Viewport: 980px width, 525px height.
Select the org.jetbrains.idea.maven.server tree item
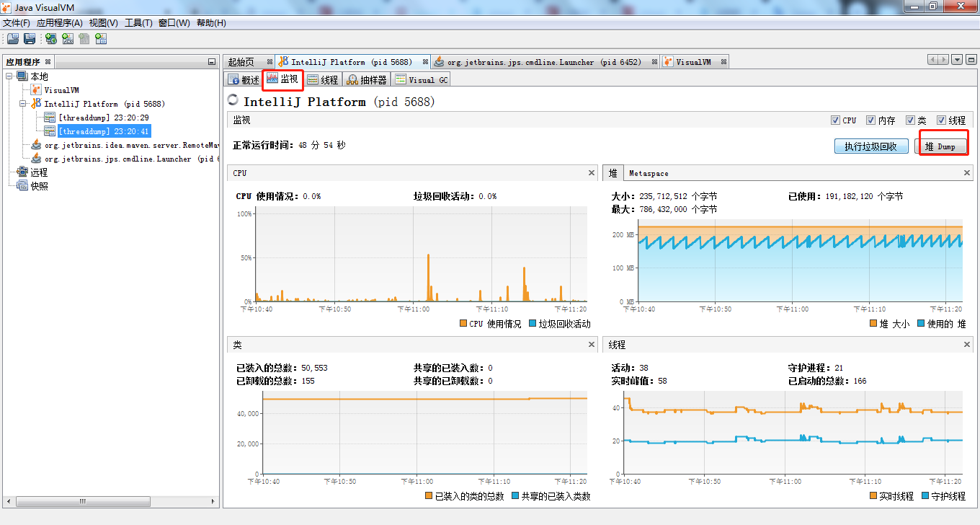click(131, 145)
